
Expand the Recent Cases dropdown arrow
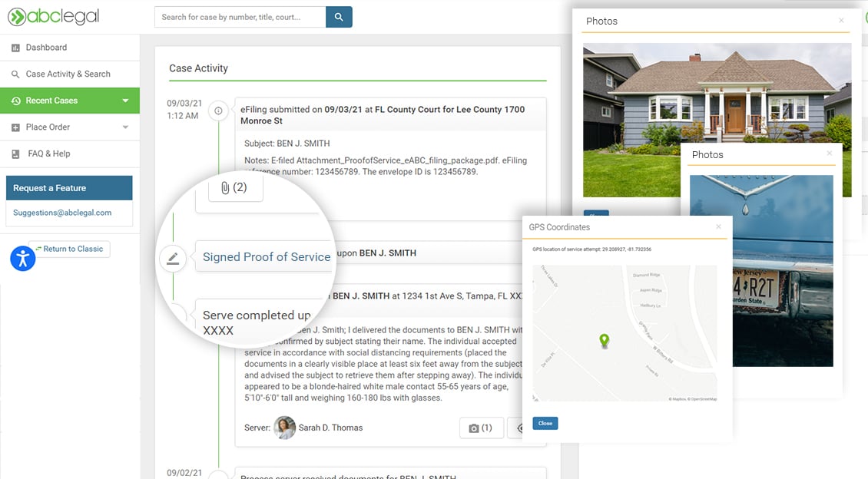click(x=125, y=101)
